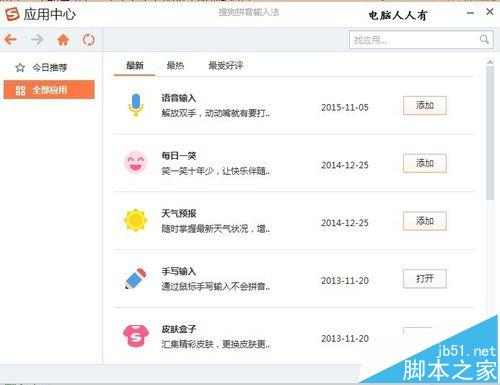
Task: Minimize the 应用中心 window
Action: 470,13
